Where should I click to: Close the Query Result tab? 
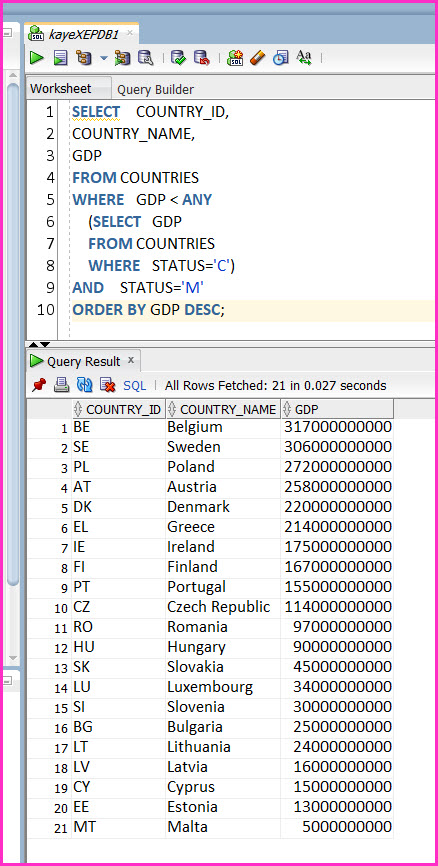click(x=131, y=360)
